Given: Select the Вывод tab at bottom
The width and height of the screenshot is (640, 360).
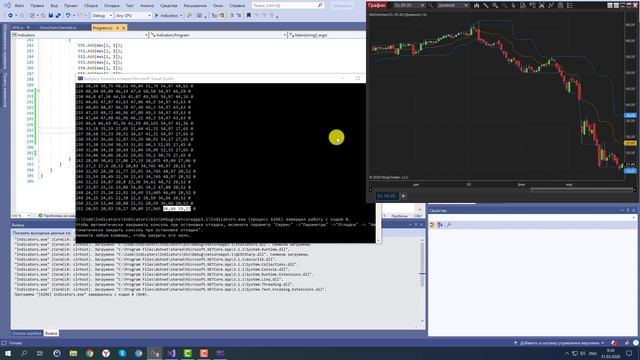Looking at the screenshot, I should pyautogui.click(x=51, y=333).
